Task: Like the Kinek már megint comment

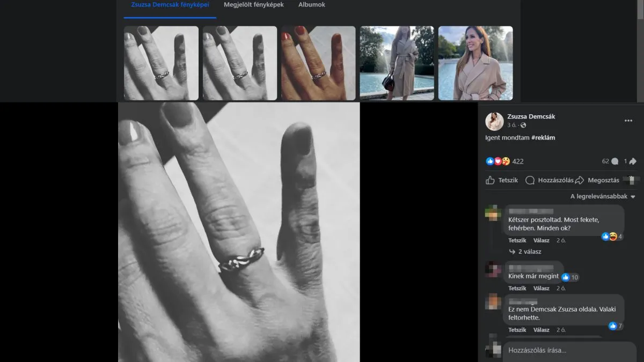Action: tap(517, 288)
